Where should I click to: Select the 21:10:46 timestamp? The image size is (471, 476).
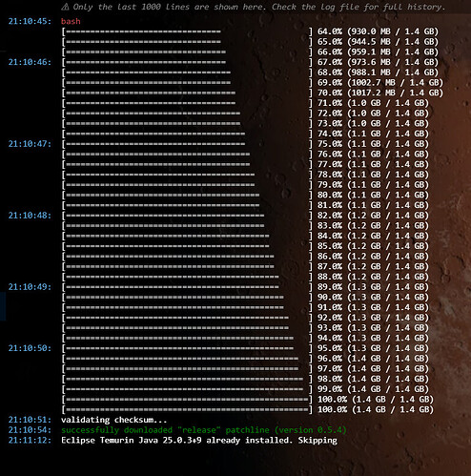click(x=30, y=62)
